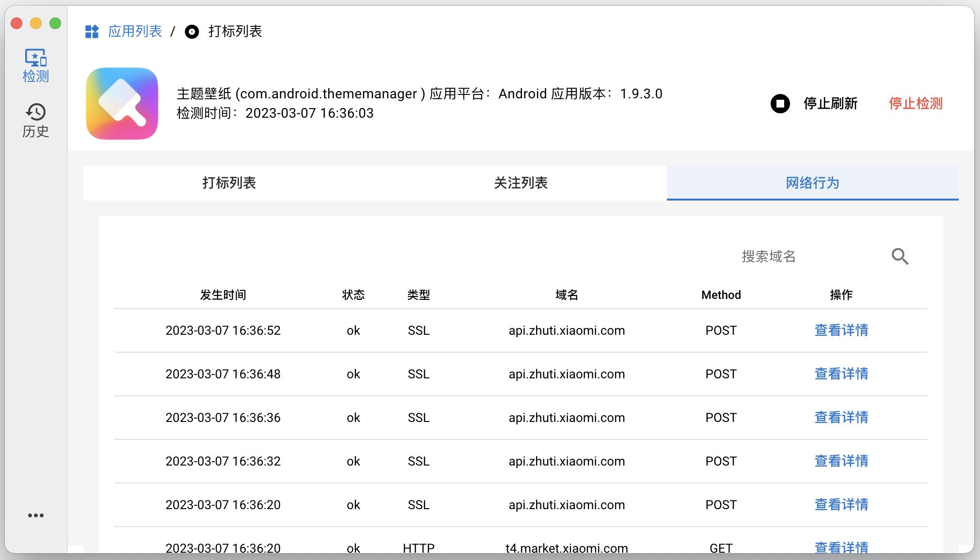This screenshot has height=560, width=980.
Task: Open the 历史 history sidebar icon
Action: [x=36, y=121]
